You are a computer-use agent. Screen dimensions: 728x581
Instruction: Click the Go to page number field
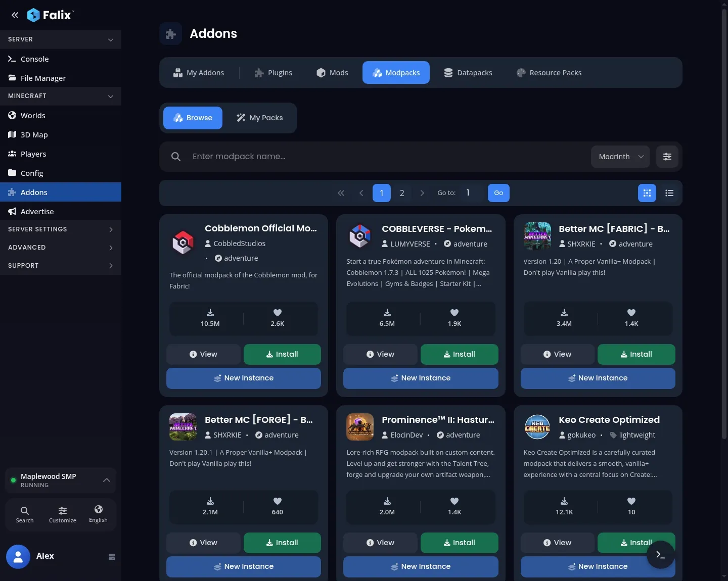pyautogui.click(x=471, y=193)
